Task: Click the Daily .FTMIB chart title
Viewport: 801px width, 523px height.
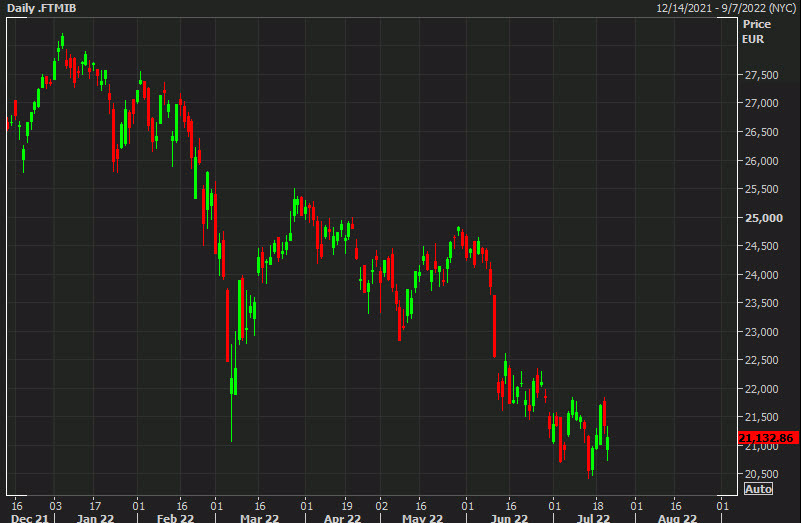Action: tap(41, 8)
